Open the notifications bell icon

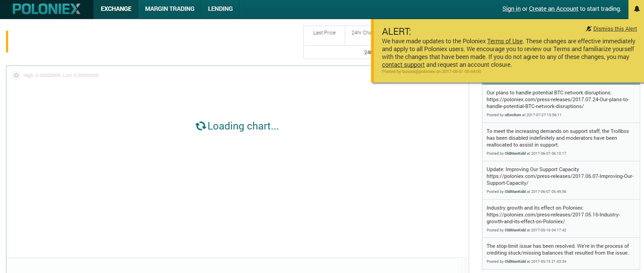pyautogui.click(x=637, y=9)
